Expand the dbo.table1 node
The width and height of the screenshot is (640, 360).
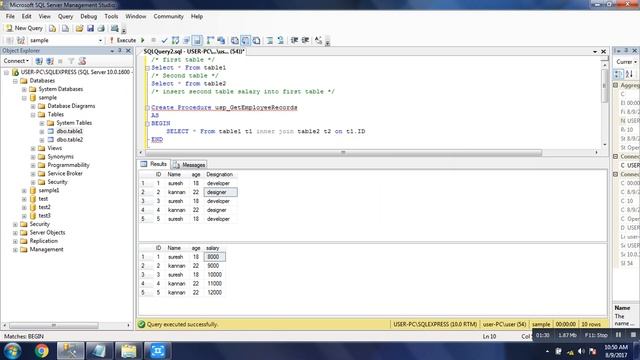[x=42, y=131]
